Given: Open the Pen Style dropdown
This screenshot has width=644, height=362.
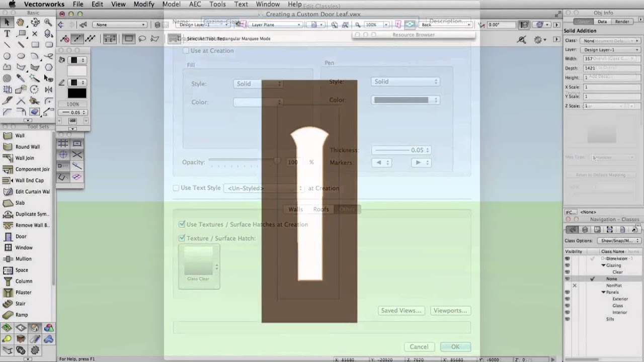Looking at the screenshot, I should pos(405,81).
